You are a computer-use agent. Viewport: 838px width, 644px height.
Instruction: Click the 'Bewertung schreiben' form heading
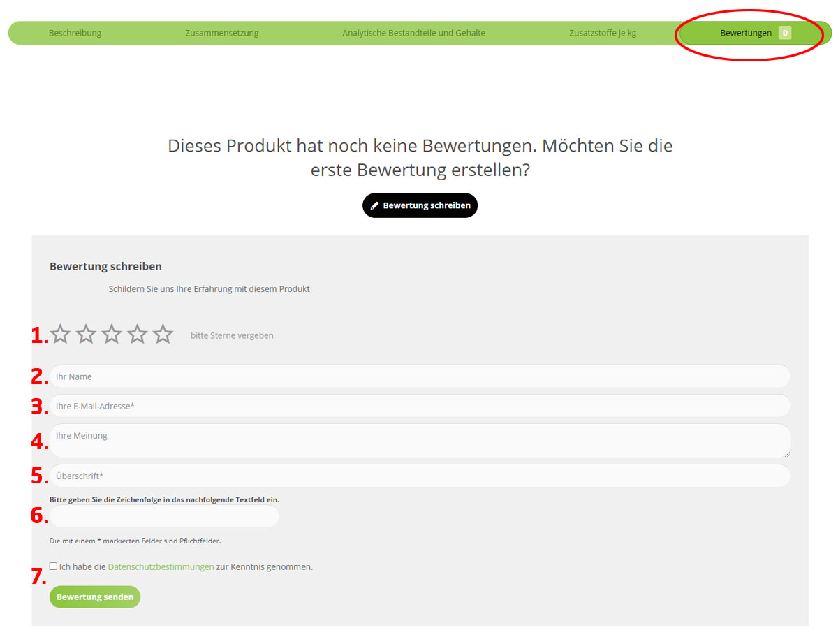(105, 266)
